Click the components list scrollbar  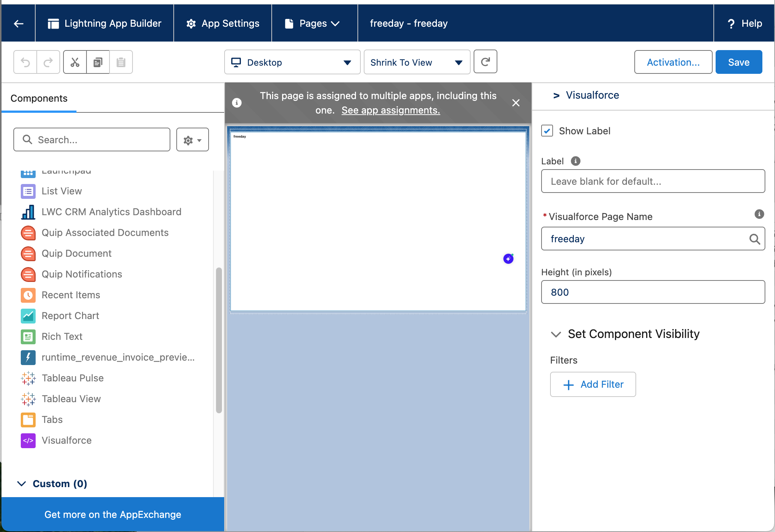(219, 340)
